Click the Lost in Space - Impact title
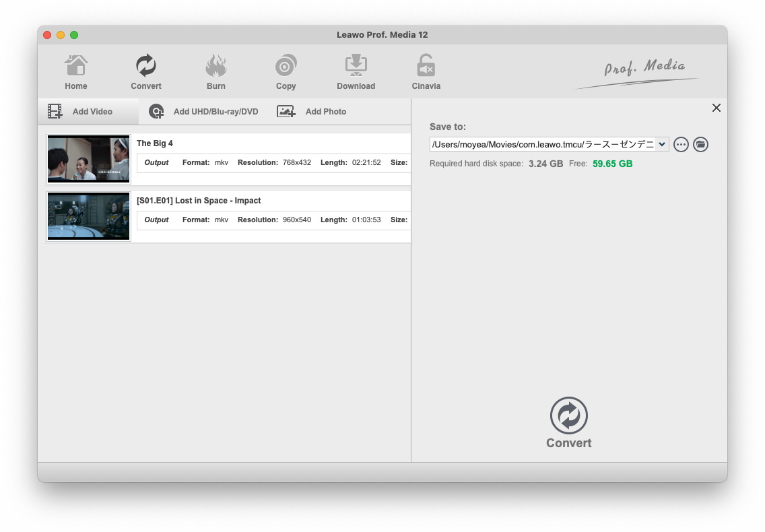This screenshot has height=532, width=765. pos(199,201)
